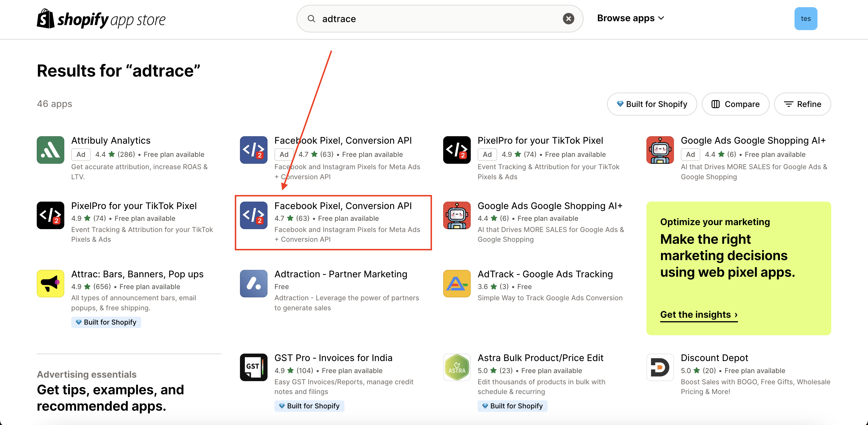
Task: Click the Discount Depot app icon
Action: [660, 367]
